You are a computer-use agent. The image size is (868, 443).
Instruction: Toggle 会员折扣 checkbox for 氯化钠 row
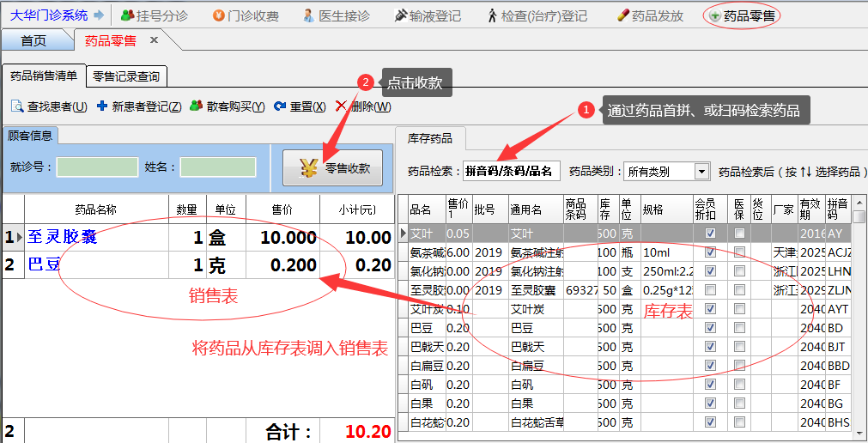[x=710, y=271]
